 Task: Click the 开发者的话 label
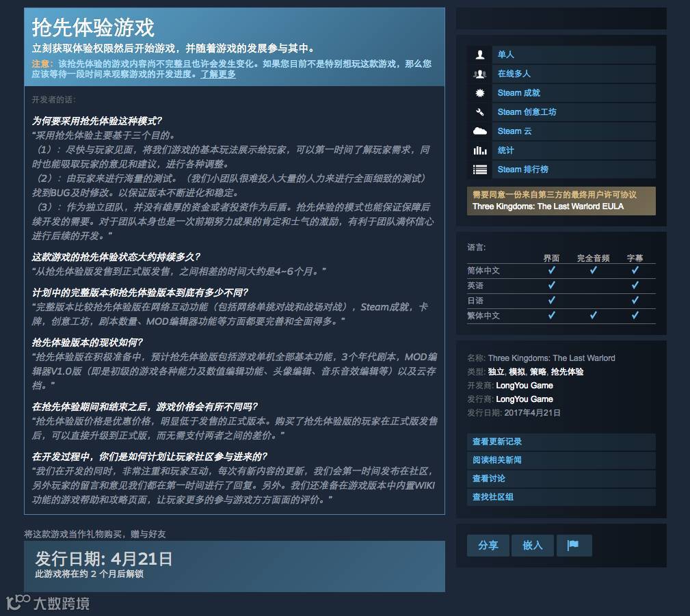pos(54,100)
